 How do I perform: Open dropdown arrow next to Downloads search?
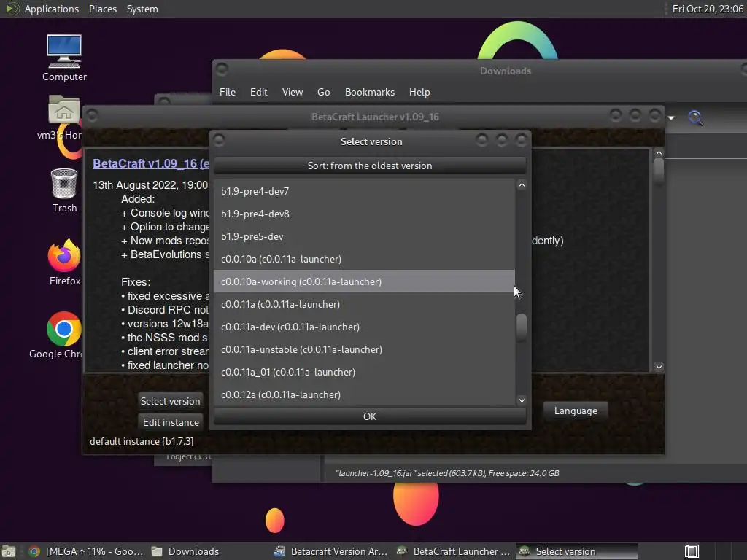coord(671,117)
